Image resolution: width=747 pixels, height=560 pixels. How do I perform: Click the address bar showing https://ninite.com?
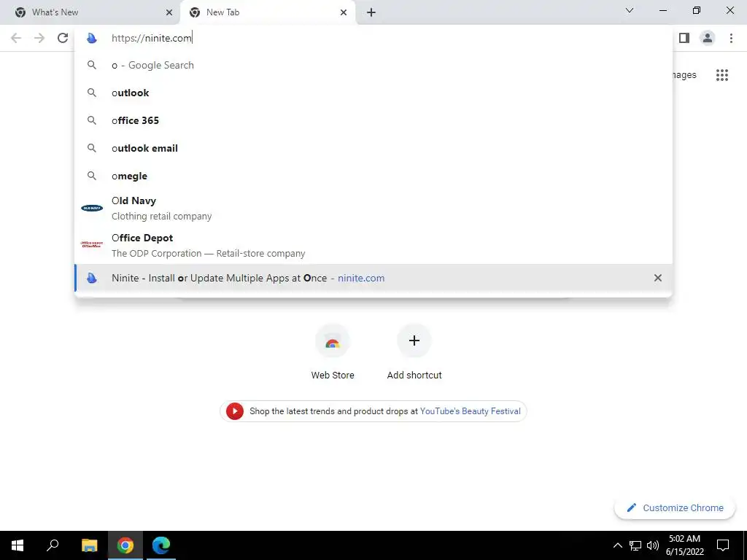(373, 38)
